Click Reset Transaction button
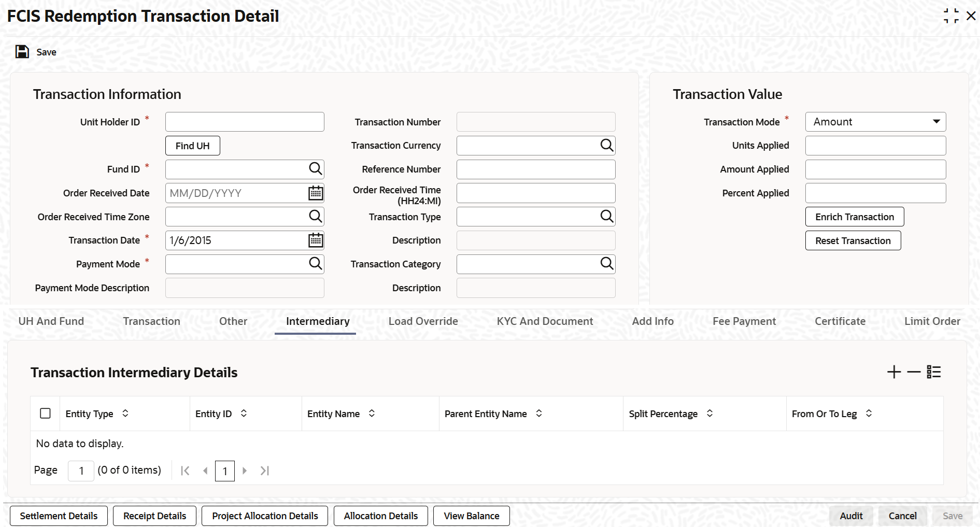 coord(853,240)
